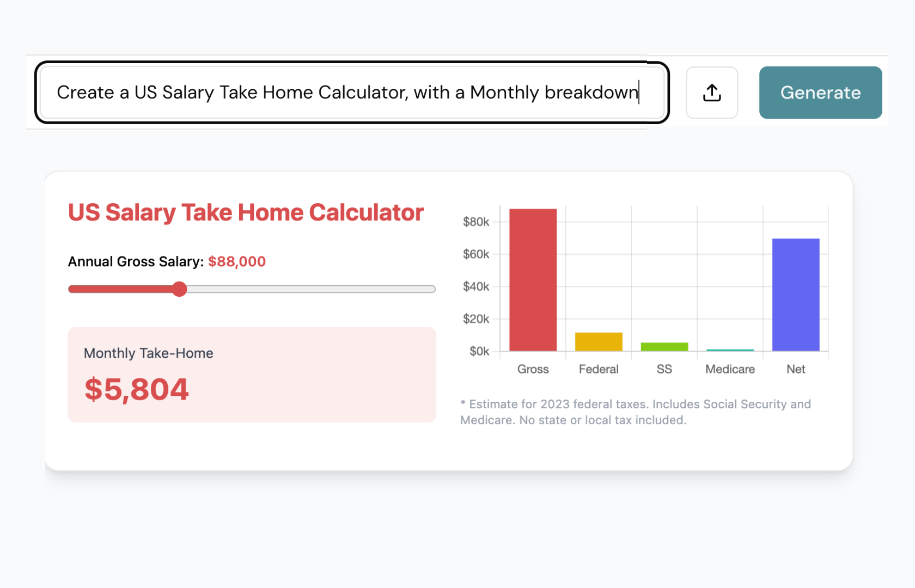The image size is (915, 588).
Task: Click the US Salary Take Home Calculator title
Action: [x=245, y=212]
